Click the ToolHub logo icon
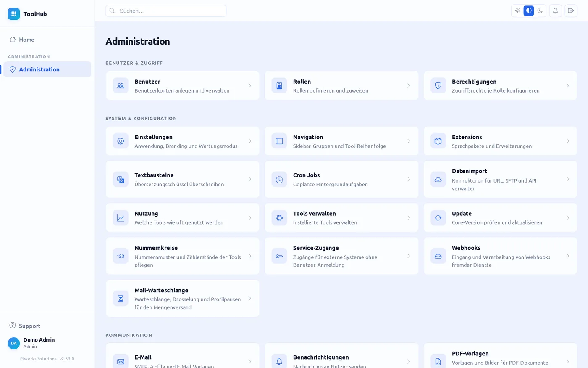Screen dimensions: 588x368 pos(14,14)
